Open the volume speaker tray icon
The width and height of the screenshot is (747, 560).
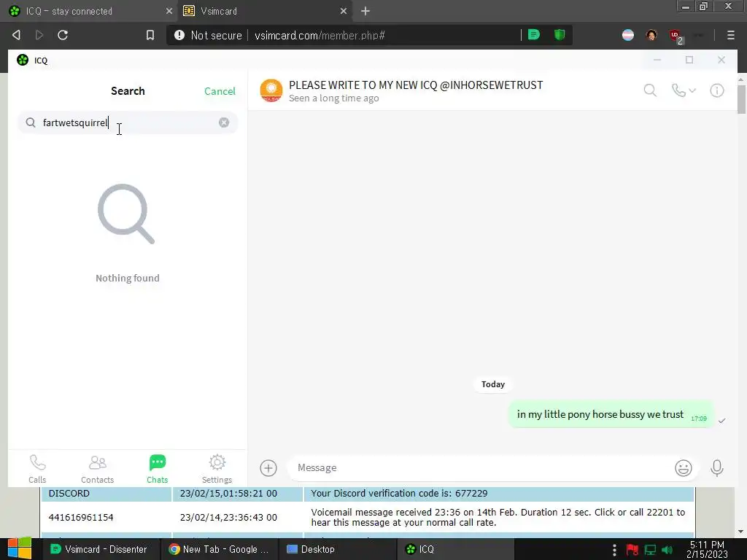667,550
